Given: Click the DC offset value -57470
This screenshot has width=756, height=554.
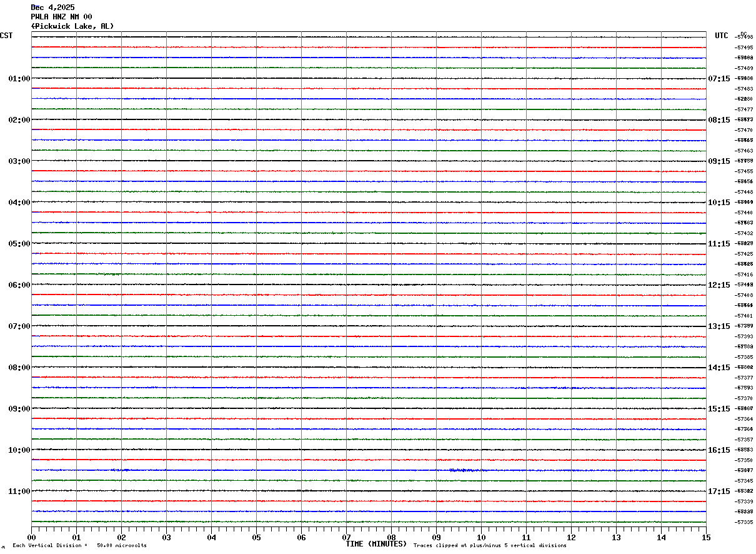Looking at the screenshot, I should 744,130.
